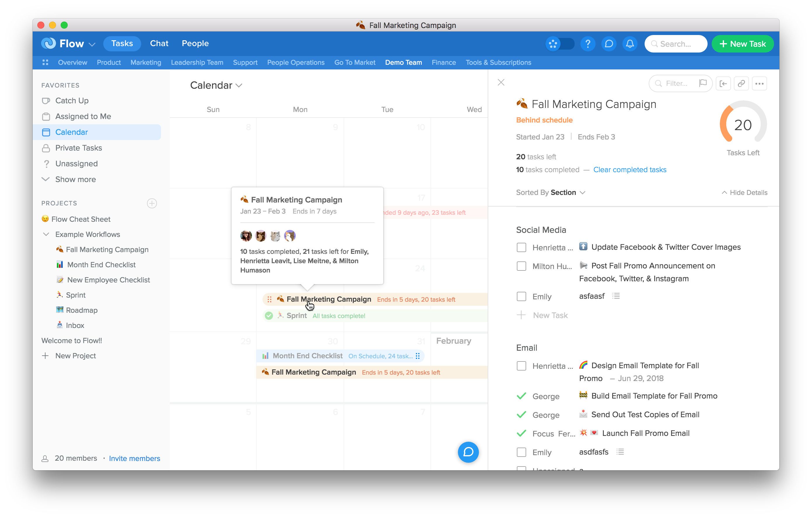Click the grid icon left of Overview
The width and height of the screenshot is (812, 517).
(x=45, y=62)
